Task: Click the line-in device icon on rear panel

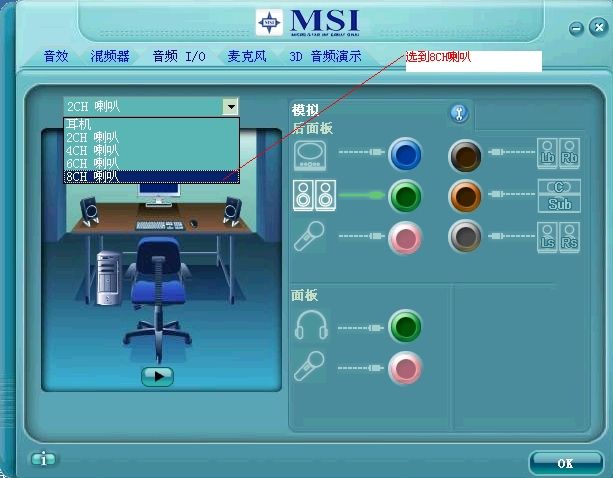Action: tap(310, 156)
